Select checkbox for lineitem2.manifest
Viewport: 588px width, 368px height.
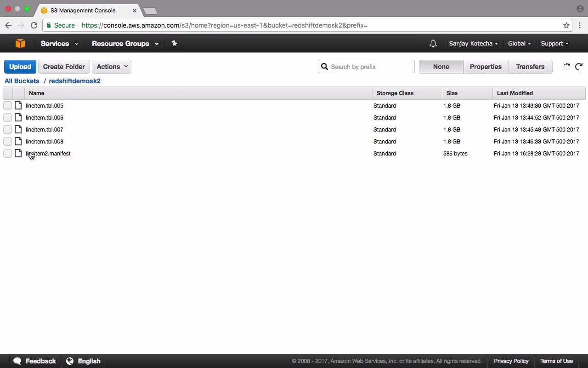point(7,153)
